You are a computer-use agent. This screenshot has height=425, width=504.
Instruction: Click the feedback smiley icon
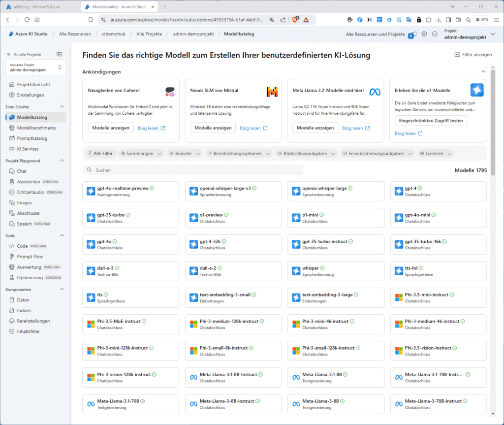click(x=435, y=34)
